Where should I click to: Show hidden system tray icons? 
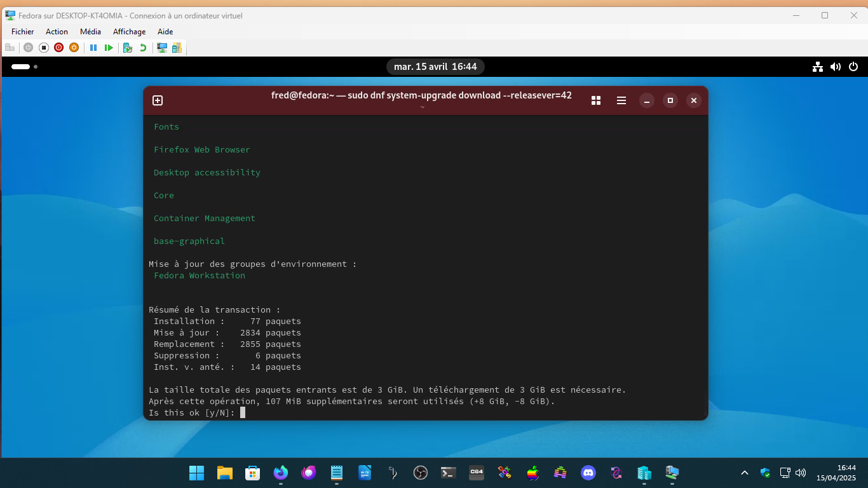(745, 473)
